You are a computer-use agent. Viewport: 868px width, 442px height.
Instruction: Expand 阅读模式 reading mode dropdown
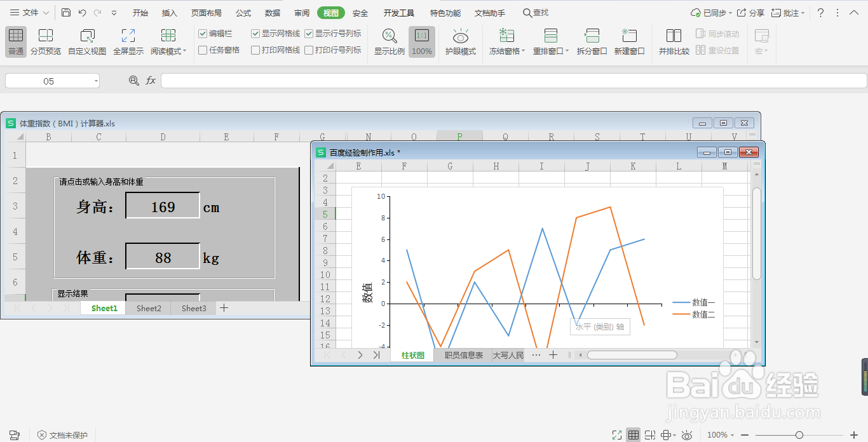coord(185,51)
